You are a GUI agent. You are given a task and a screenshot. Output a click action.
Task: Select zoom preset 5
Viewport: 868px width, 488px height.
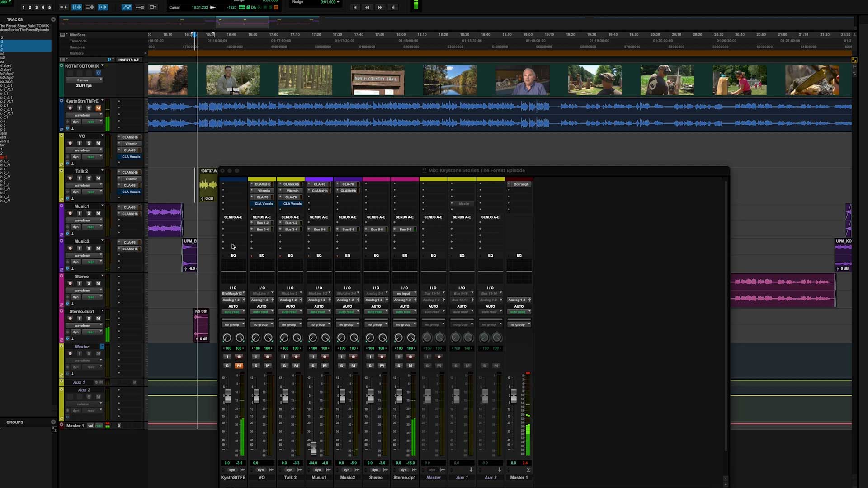(50, 7)
